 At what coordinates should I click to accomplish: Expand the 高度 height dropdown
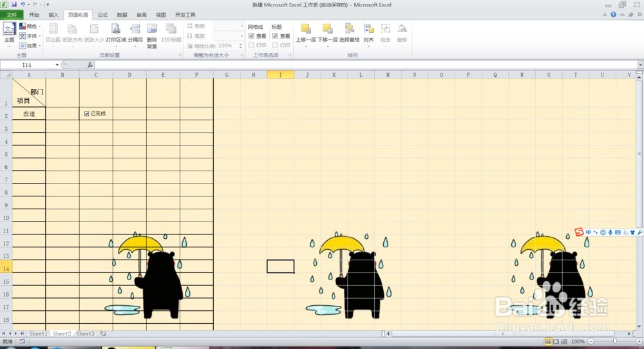click(241, 35)
